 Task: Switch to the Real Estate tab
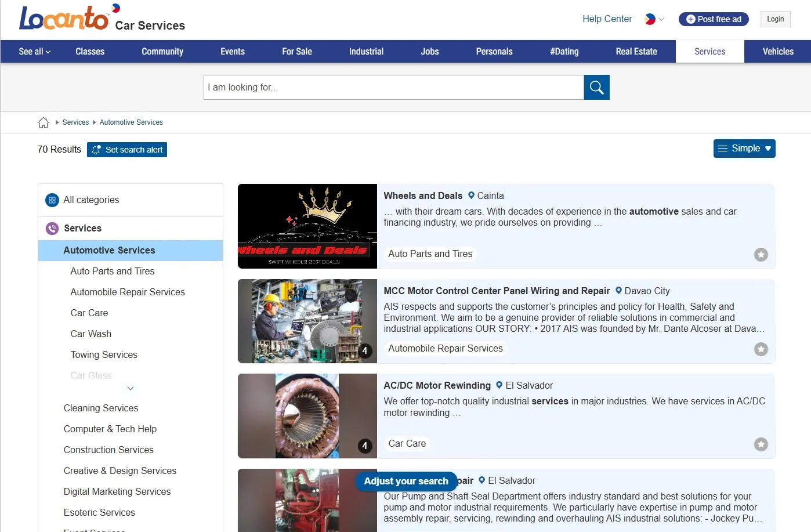[x=636, y=52]
